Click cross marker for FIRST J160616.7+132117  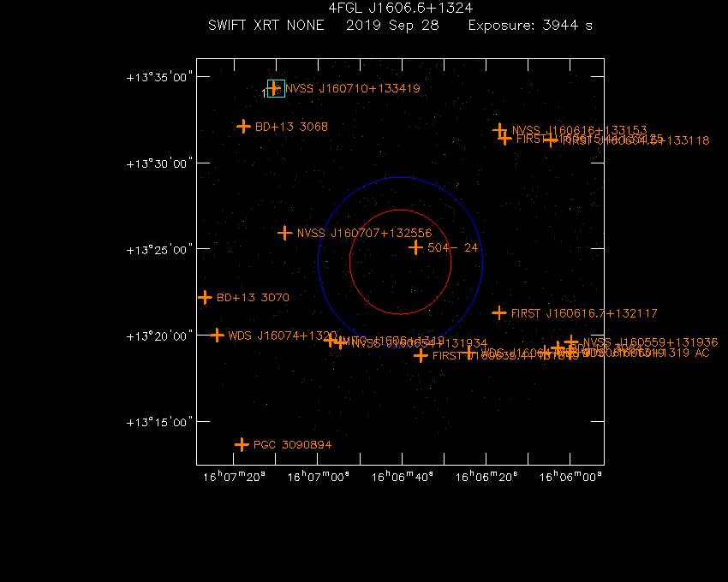click(x=499, y=312)
